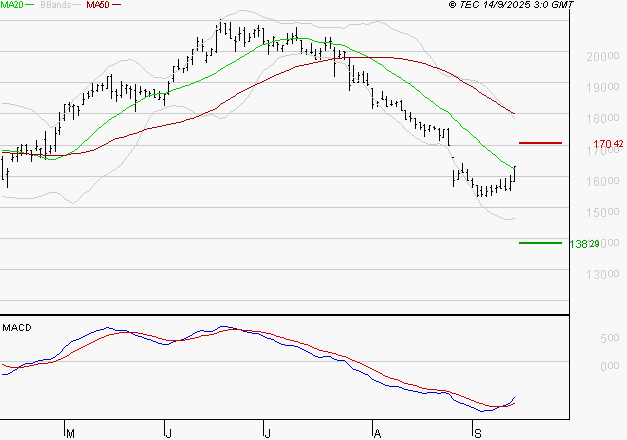Viewport: 627px width, 440px height.
Task: Click the BBands legend label
Action: 56,5
